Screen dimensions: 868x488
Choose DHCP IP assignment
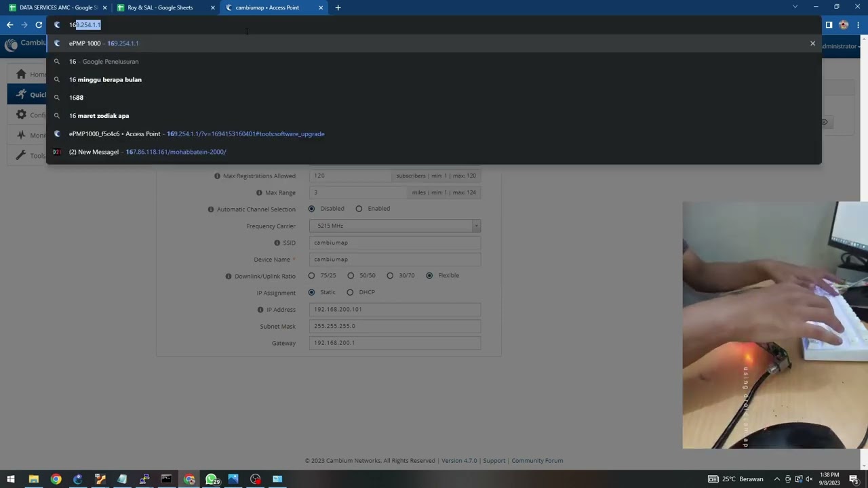click(x=350, y=292)
